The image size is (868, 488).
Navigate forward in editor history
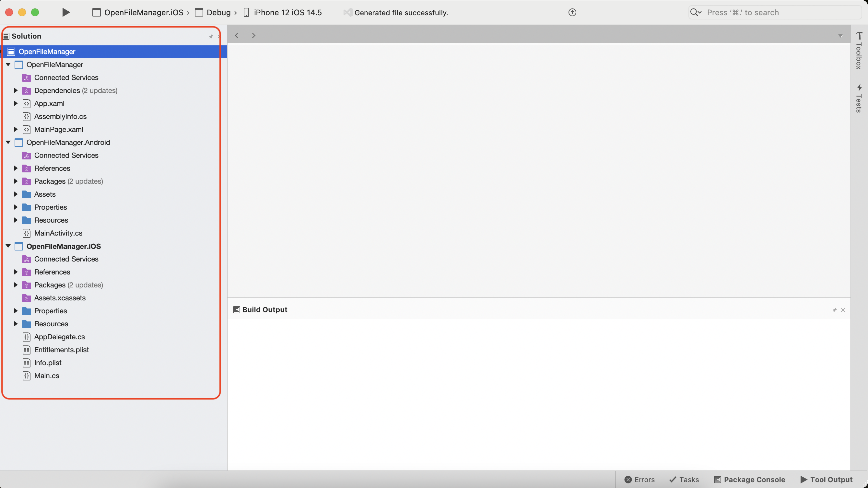[254, 35]
